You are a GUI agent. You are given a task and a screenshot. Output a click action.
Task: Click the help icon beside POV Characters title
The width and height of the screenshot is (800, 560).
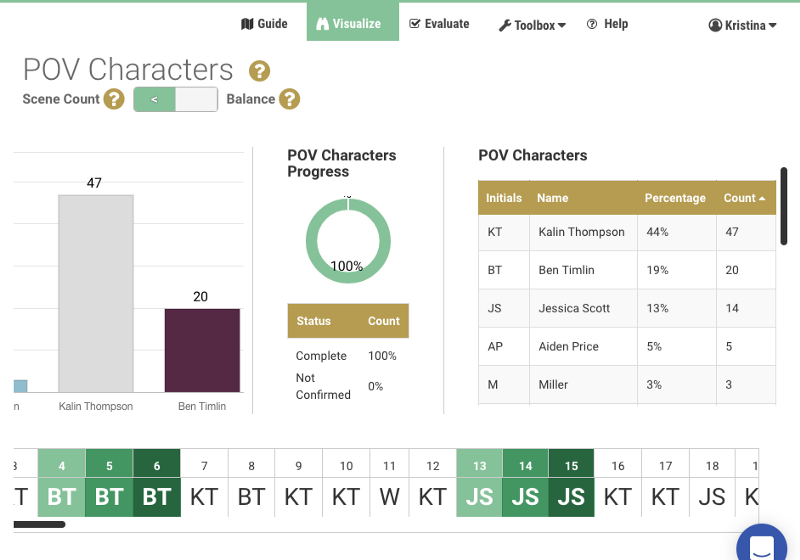260,71
